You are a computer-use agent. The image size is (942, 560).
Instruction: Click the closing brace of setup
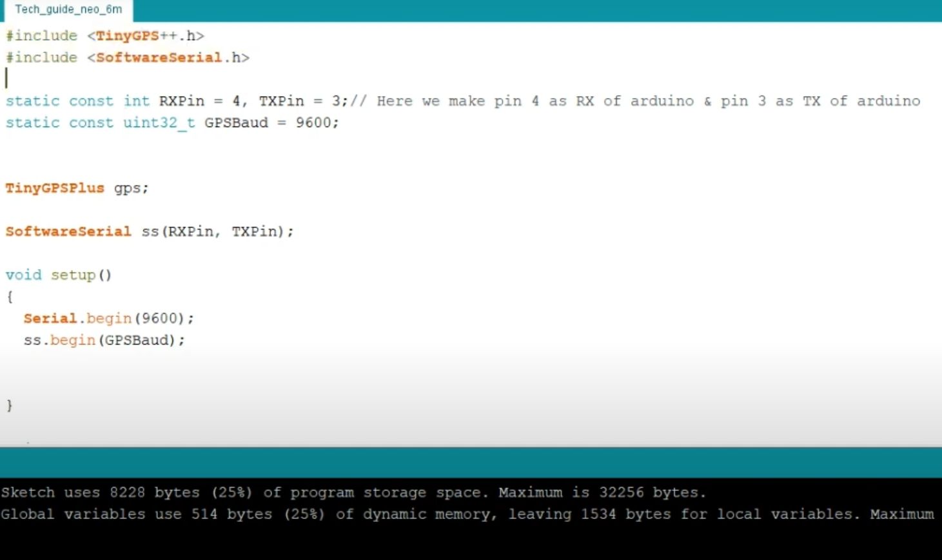(9, 405)
